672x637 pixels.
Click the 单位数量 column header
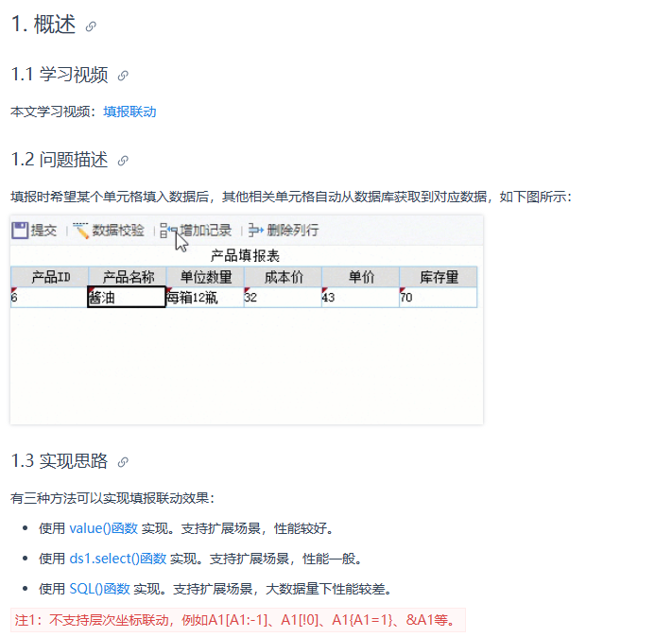point(205,277)
